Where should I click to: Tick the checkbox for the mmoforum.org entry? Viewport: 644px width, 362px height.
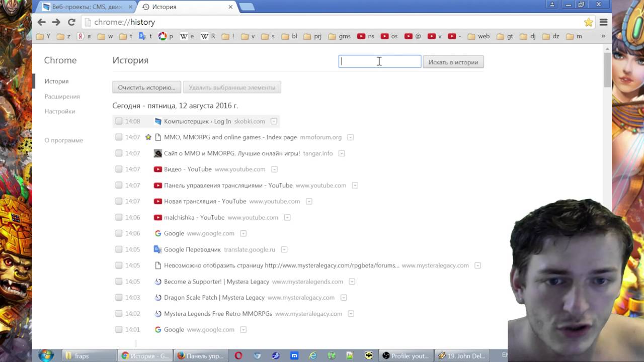(119, 137)
